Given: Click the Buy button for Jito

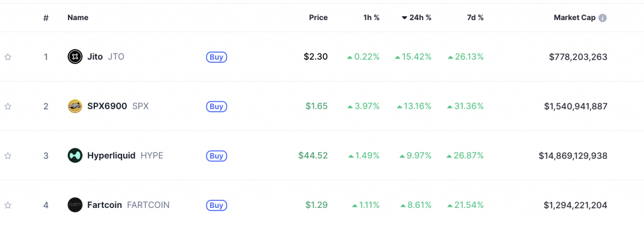Looking at the screenshot, I should 216,57.
